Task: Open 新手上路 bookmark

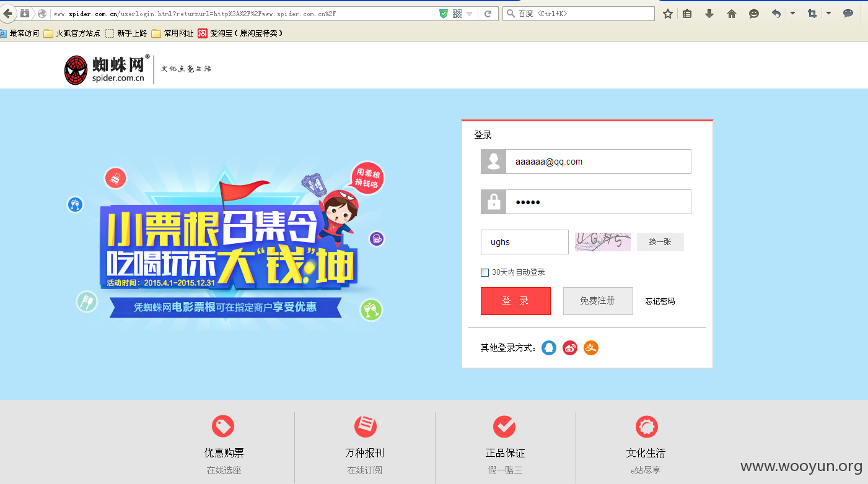Action: [x=126, y=33]
